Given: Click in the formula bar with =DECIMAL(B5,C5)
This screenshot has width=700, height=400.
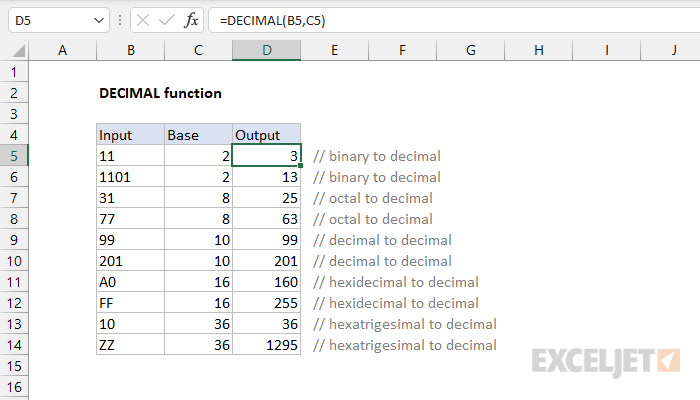Looking at the screenshot, I should 450,20.
